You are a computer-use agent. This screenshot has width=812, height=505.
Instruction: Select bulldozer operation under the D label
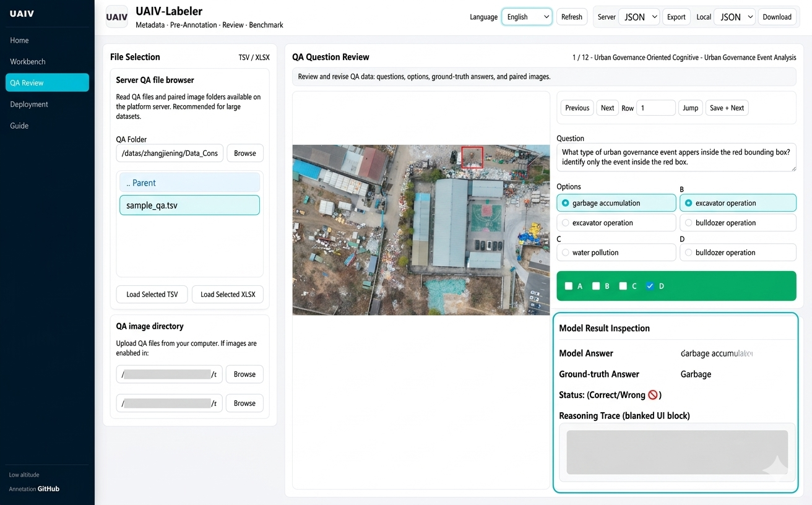click(738, 252)
